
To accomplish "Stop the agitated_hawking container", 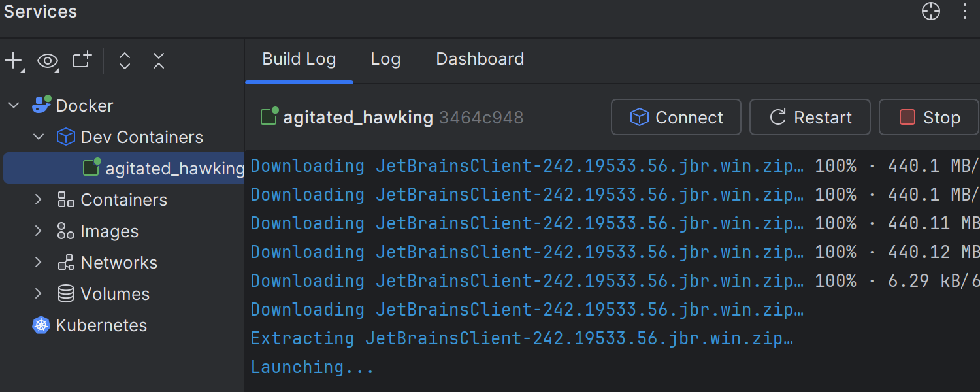I will tap(929, 117).
